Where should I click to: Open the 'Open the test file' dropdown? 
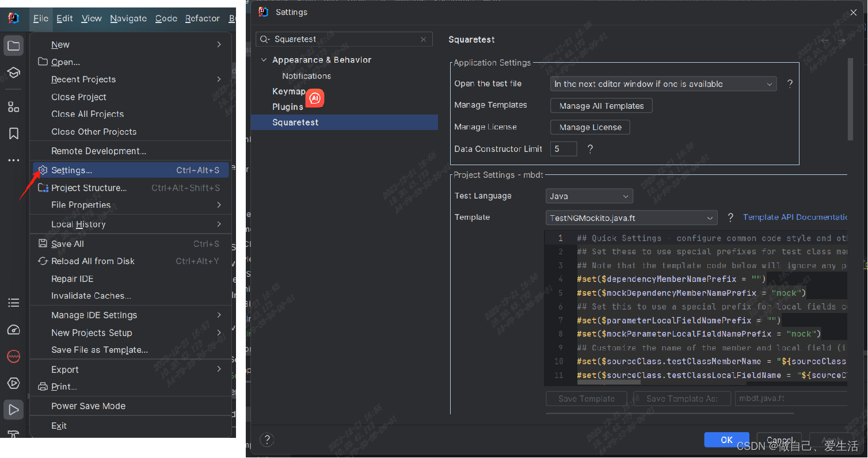pyautogui.click(x=663, y=84)
